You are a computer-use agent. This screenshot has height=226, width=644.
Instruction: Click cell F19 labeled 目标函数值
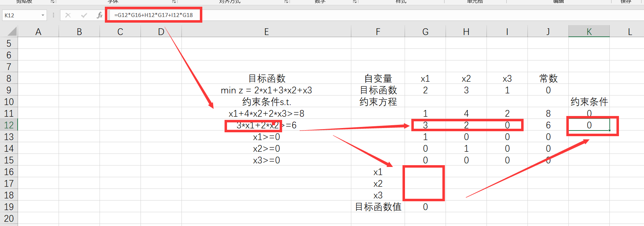pyautogui.click(x=378, y=207)
